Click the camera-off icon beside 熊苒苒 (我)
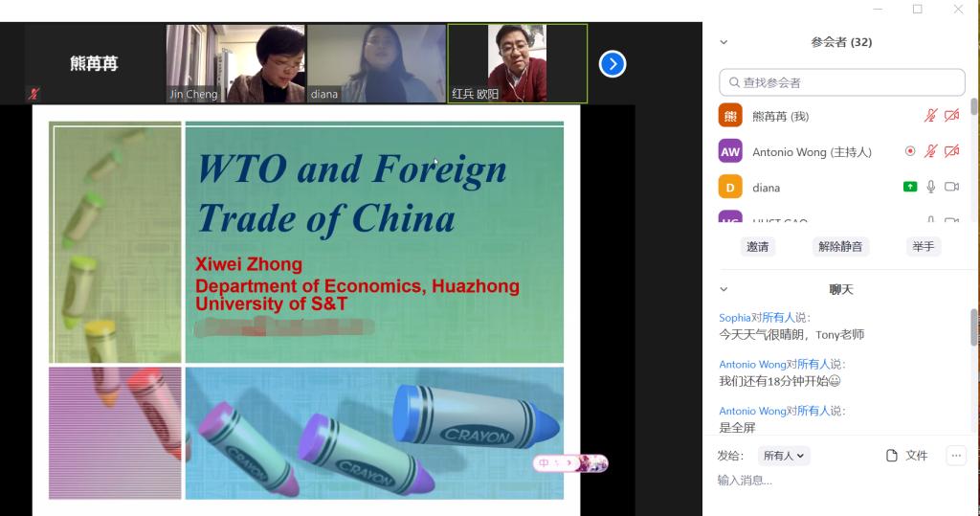Viewport: 980px width, 516px height. [951, 116]
